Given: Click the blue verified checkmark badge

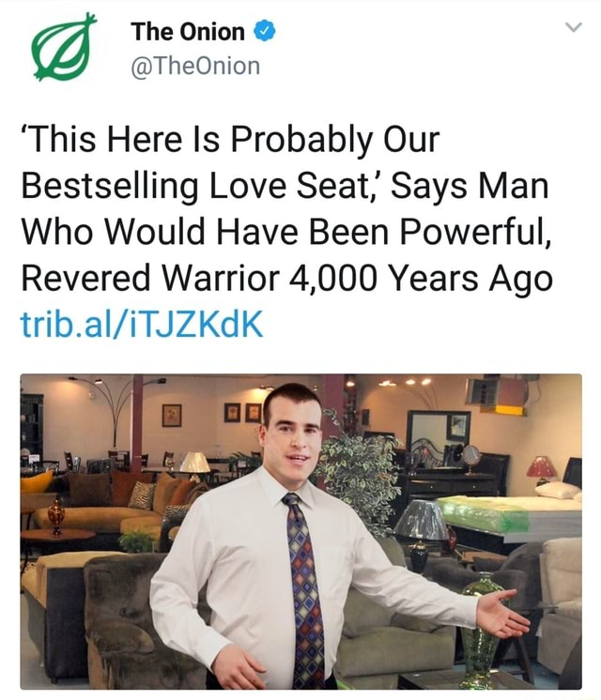Looking at the screenshot, I should [x=265, y=31].
